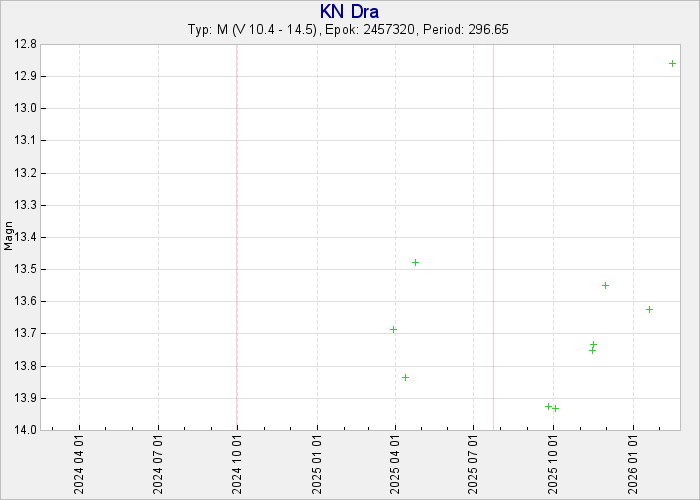
Task: Select the gray data point near magnitude 13.83
Action: pyautogui.click(x=405, y=377)
